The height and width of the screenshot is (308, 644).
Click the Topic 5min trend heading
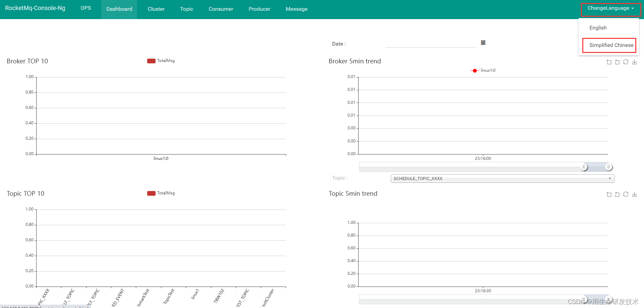click(x=353, y=193)
